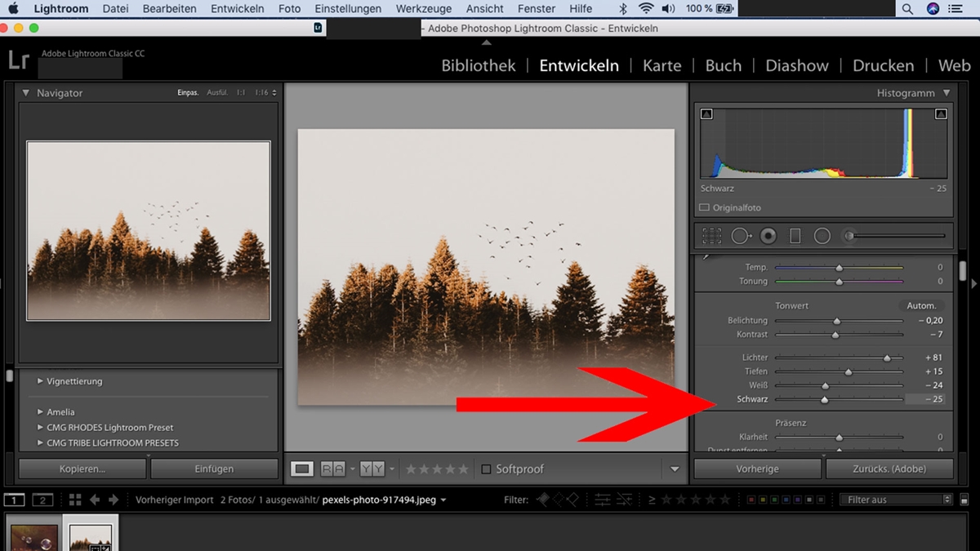Image resolution: width=980 pixels, height=551 pixels.
Task: Collapse the Histogramm panel
Action: click(x=948, y=93)
